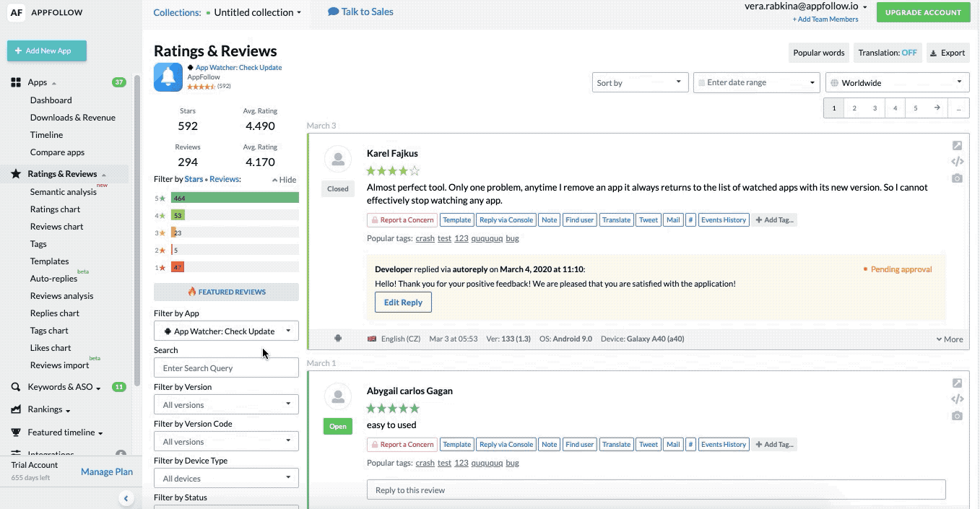Click Android icon in Karel review footer

click(x=338, y=339)
